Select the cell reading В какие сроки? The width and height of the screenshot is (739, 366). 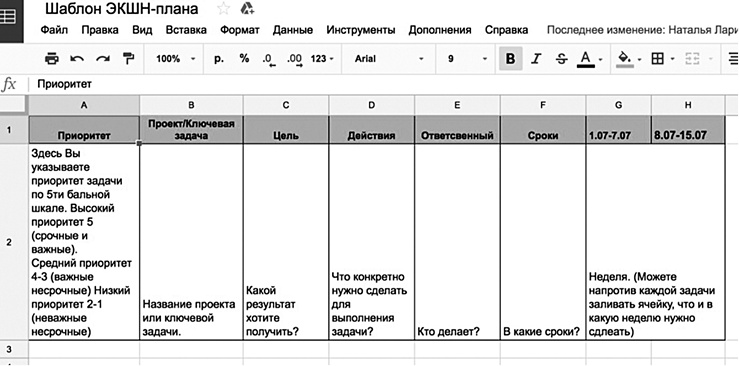tap(543, 242)
